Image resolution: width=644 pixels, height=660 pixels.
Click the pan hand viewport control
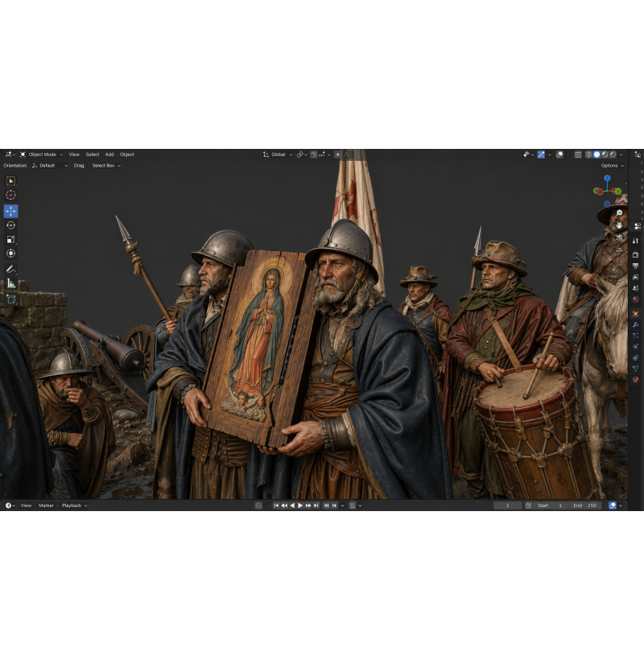pyautogui.click(x=619, y=225)
